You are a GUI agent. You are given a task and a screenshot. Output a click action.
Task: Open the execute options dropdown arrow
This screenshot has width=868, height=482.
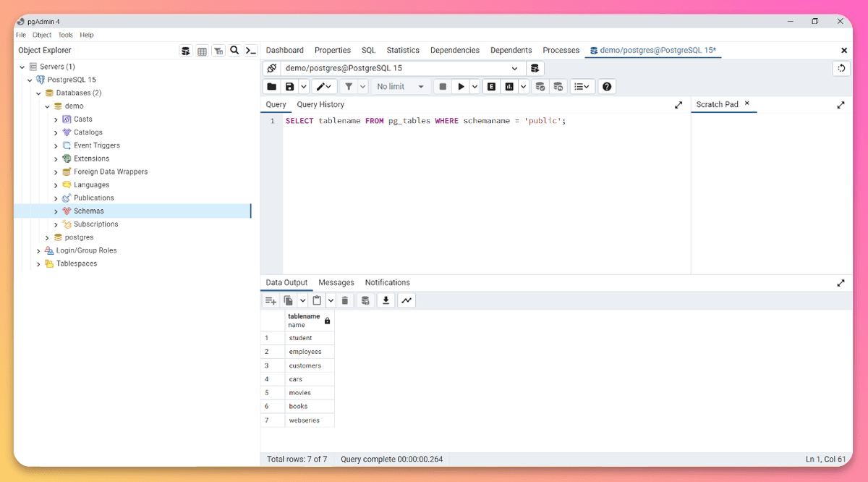coord(475,87)
